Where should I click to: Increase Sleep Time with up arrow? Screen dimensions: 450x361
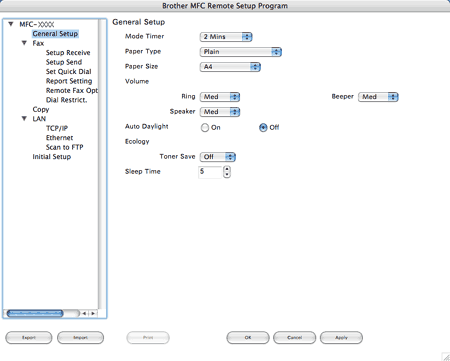click(x=227, y=169)
